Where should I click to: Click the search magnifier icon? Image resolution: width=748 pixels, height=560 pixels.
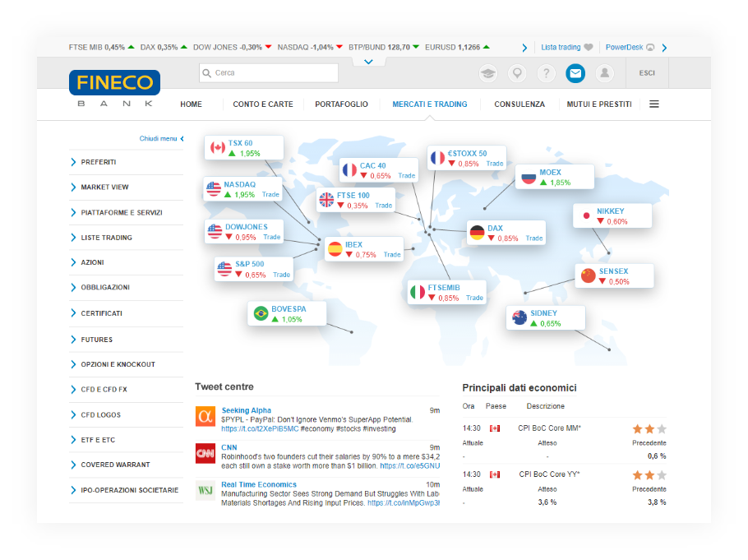[x=206, y=73]
